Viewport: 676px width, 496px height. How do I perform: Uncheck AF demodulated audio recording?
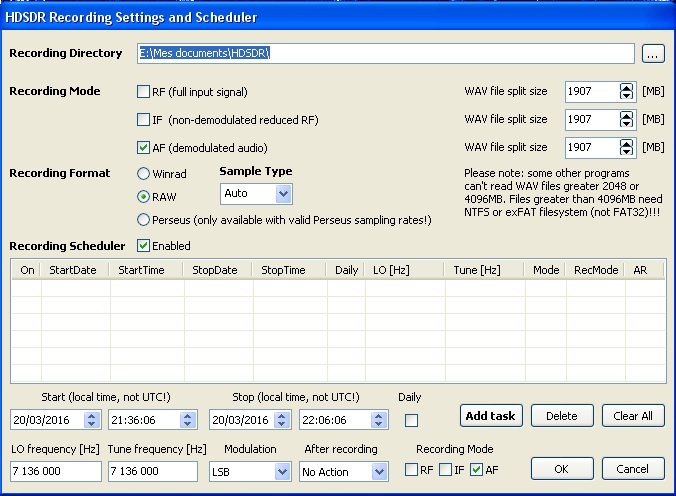click(143, 148)
